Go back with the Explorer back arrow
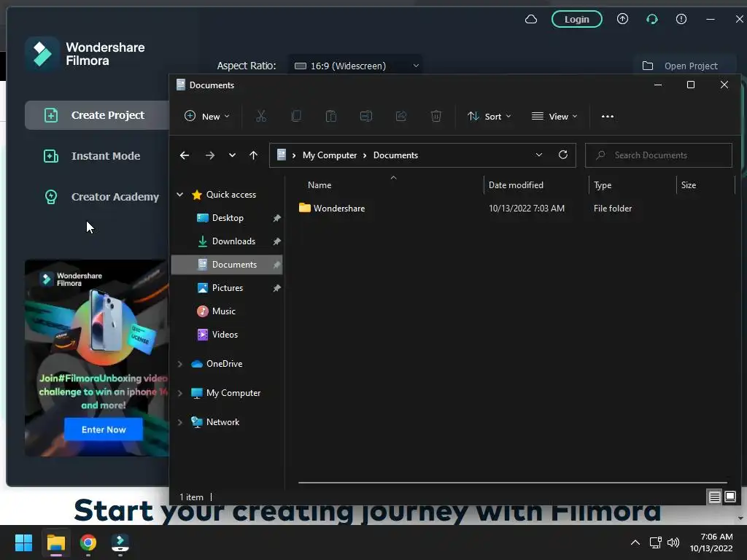747x560 pixels. click(x=185, y=155)
